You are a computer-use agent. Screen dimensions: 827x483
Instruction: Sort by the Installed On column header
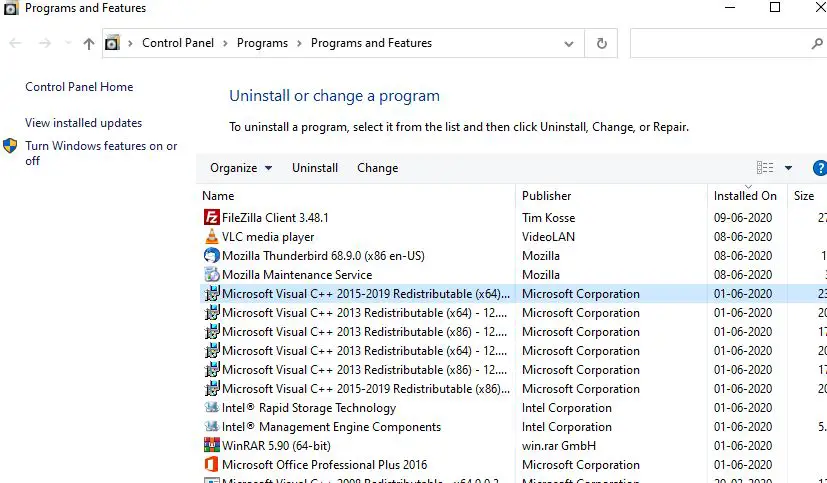[747, 196]
